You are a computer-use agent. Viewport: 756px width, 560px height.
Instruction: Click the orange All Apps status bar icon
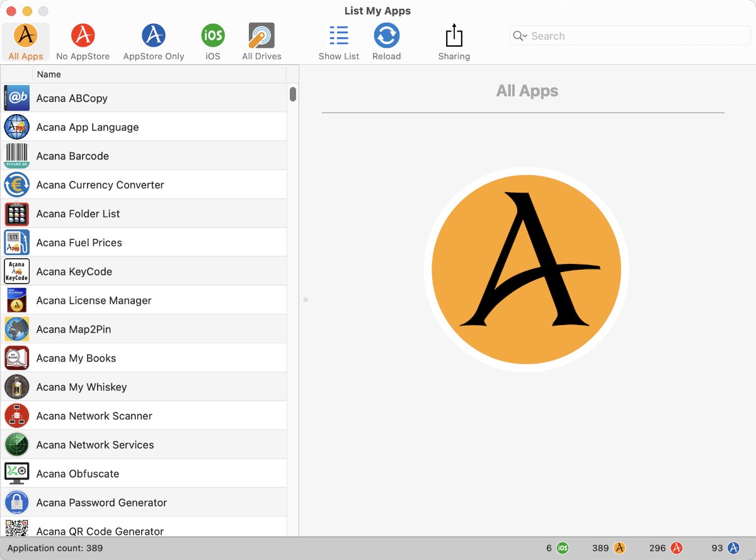(x=619, y=548)
